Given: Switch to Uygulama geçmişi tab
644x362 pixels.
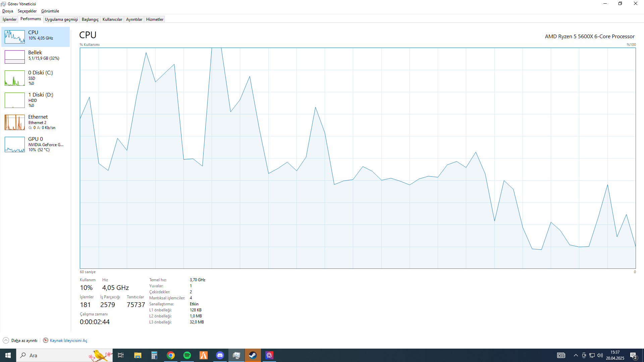Looking at the screenshot, I should (61, 19).
